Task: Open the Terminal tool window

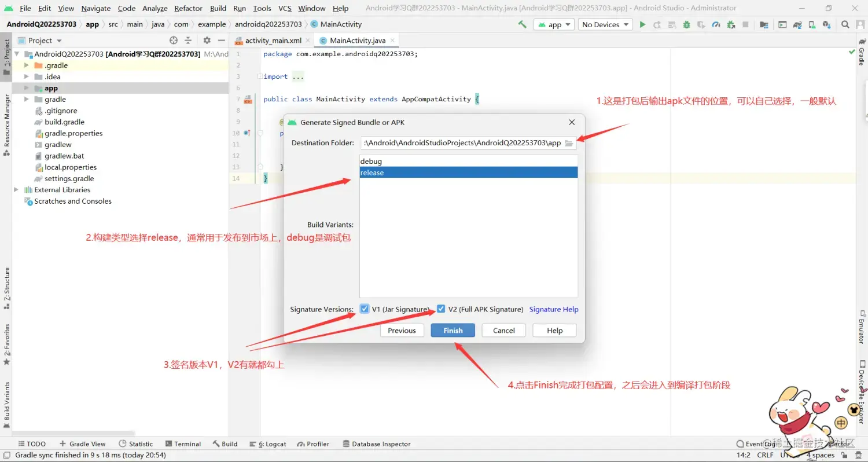Action: pyautogui.click(x=183, y=444)
